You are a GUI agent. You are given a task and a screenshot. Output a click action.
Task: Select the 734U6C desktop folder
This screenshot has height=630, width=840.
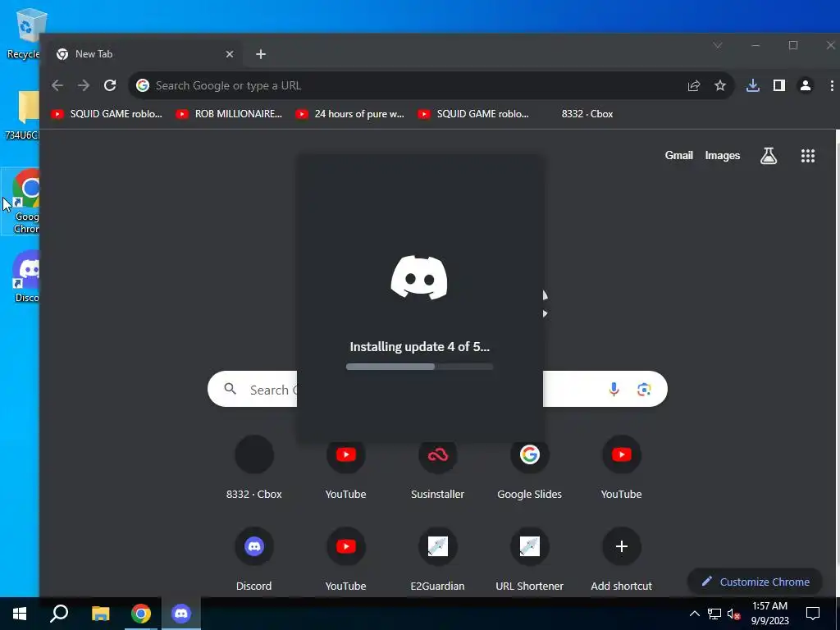(x=22, y=115)
